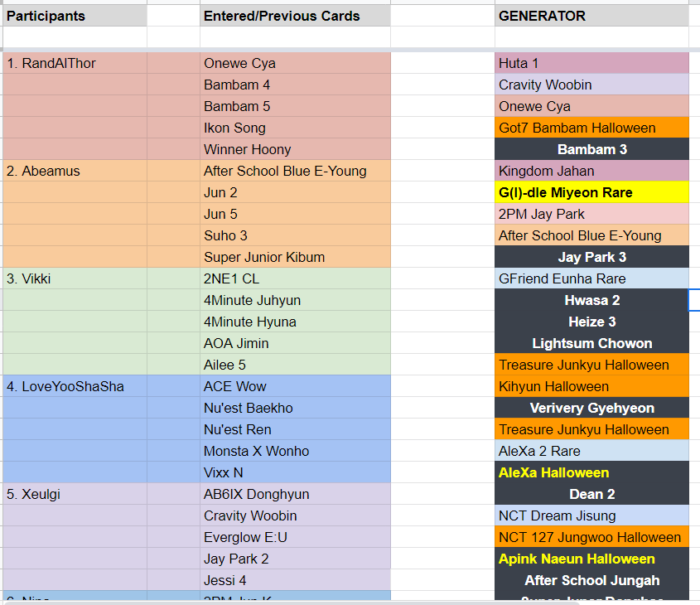This screenshot has height=605, width=700.
Task: Select the '4Minute Hyuna' cell
Action: click(295, 322)
